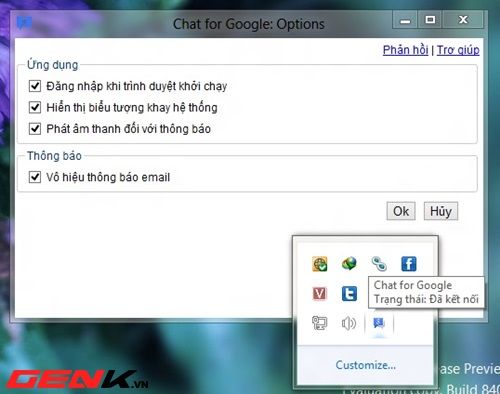Click the volume speaker tray icon
The width and height of the screenshot is (500, 394).
[x=349, y=323]
